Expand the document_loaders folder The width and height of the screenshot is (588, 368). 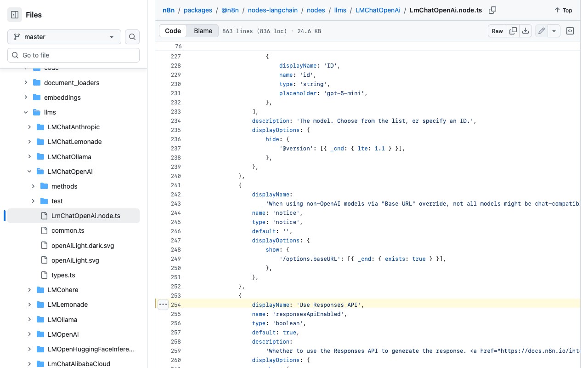pyautogui.click(x=26, y=83)
